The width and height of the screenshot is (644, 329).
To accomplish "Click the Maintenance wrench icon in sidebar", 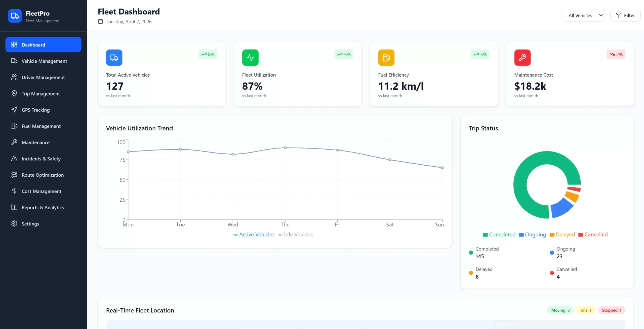I will (14, 142).
